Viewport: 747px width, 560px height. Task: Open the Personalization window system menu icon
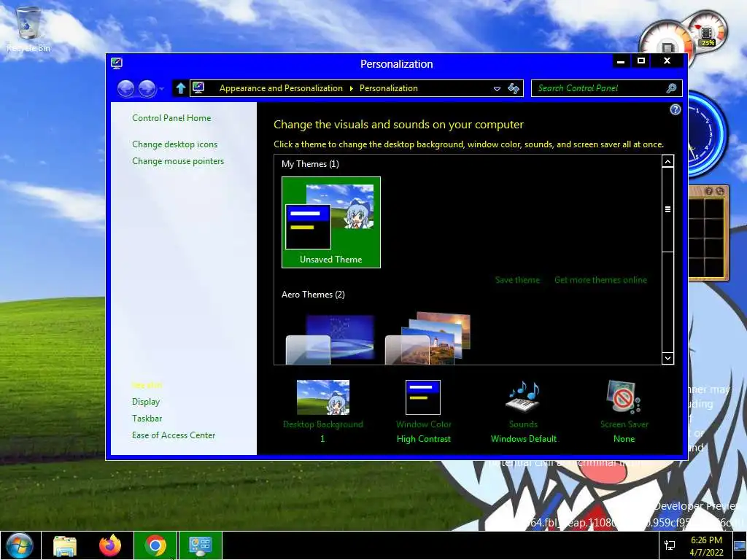(x=117, y=63)
